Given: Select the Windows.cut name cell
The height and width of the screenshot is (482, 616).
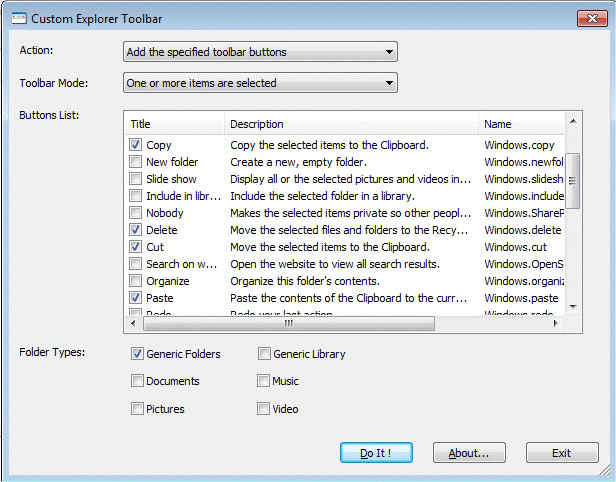Looking at the screenshot, I should coord(515,247).
